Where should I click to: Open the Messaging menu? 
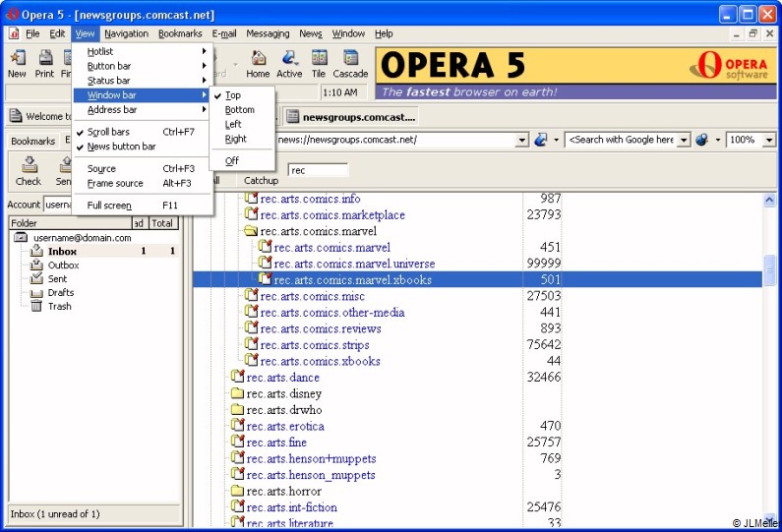(x=268, y=33)
